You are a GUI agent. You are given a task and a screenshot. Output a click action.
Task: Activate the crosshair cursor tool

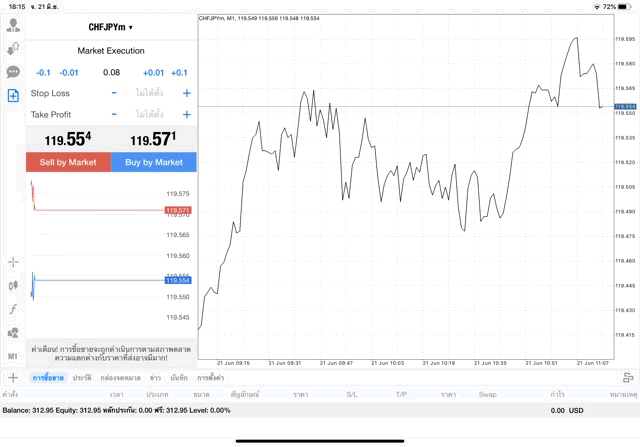pyautogui.click(x=13, y=262)
